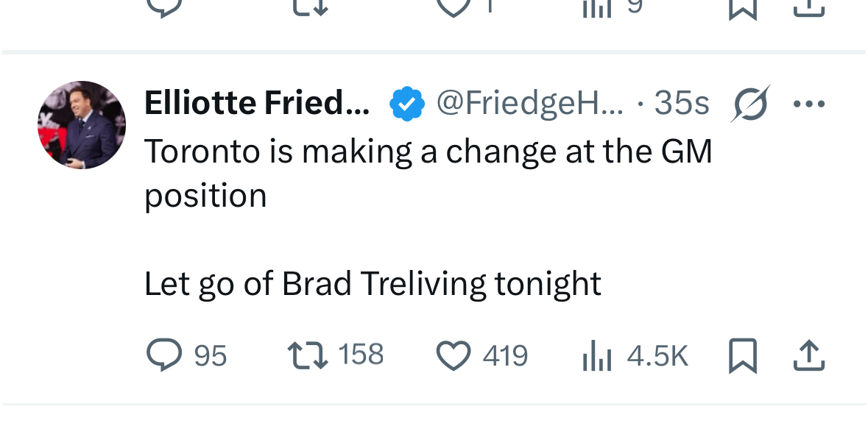Open the tweet via 35s timestamp

pyautogui.click(x=681, y=103)
